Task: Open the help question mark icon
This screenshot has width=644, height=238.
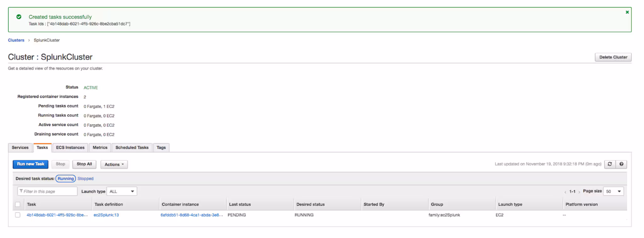Action: (x=621, y=164)
